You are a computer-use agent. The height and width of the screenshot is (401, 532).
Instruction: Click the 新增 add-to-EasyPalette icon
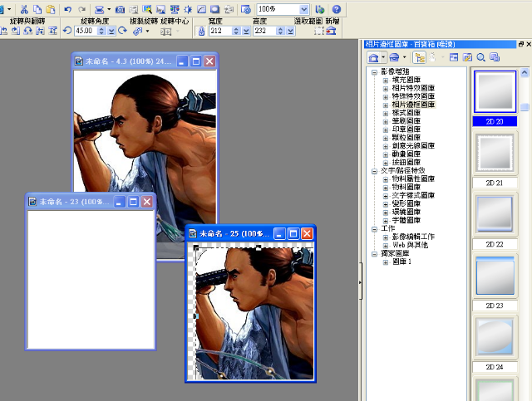tap(331, 31)
